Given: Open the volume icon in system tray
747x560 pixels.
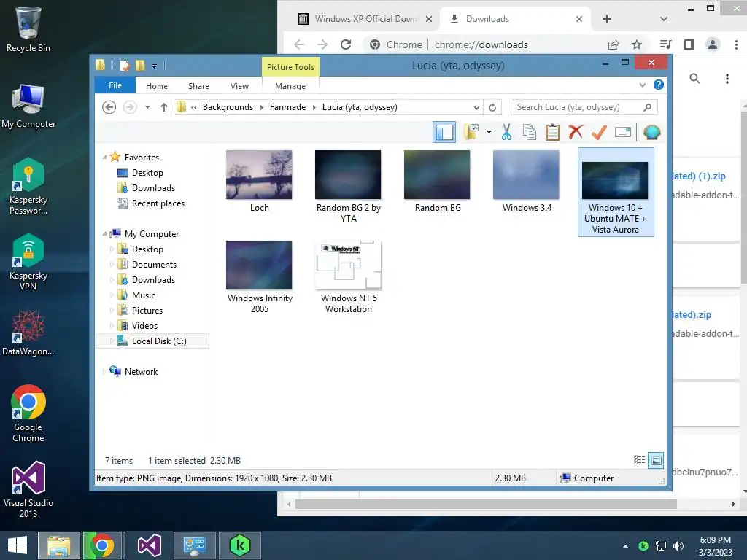Looking at the screenshot, I should pyautogui.click(x=678, y=546).
